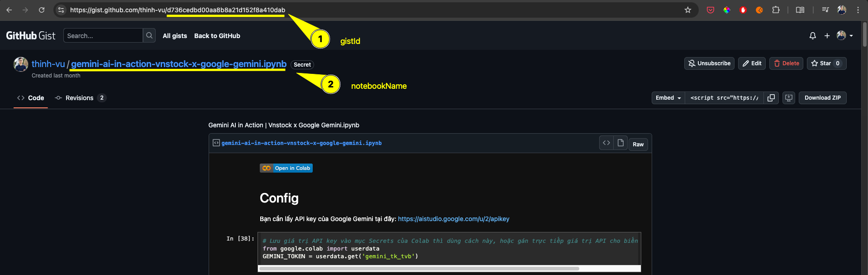Open the All gists menu item
This screenshot has height=275, width=868.
click(x=175, y=36)
